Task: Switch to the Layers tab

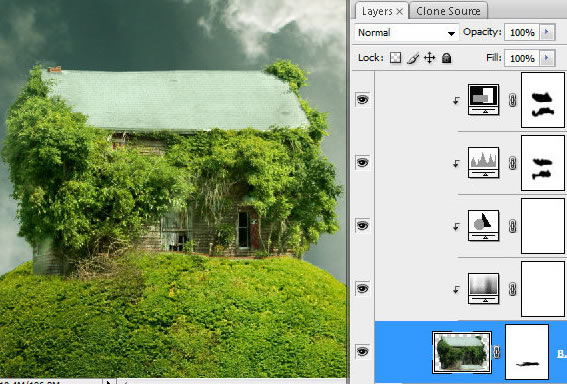Action: point(377,11)
